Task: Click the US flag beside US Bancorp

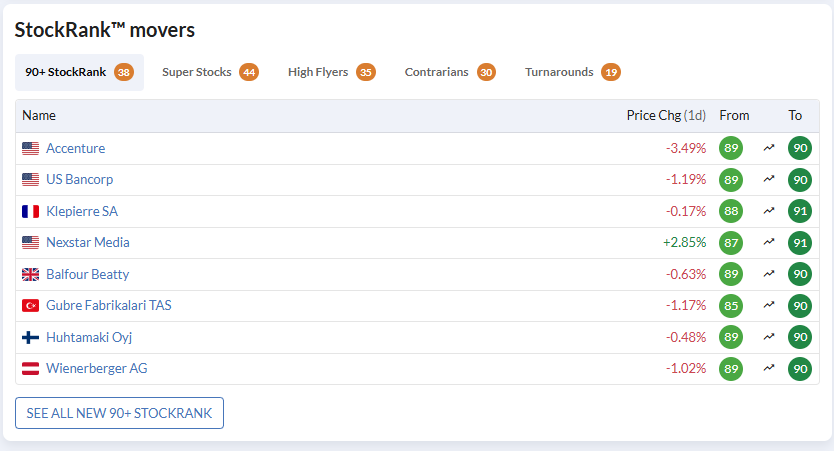Action: coord(30,180)
